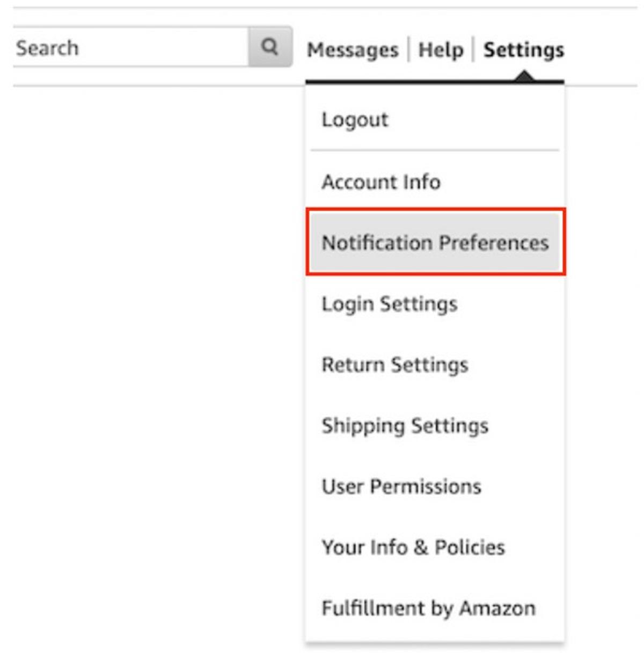Screen dimensions: 644x653
Task: Open Account Info settings
Action: tap(381, 182)
